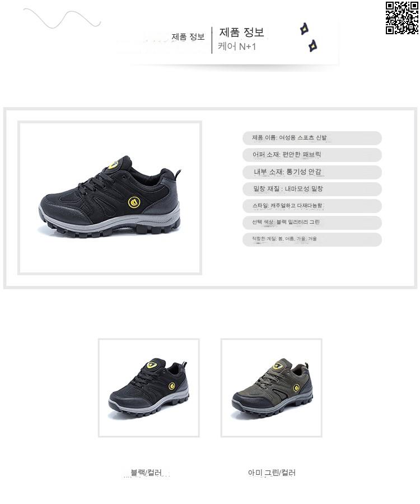Click the 제품 이름 여성용 스포츠 신발 row
This screenshot has width=420, height=504.
pos(312,138)
